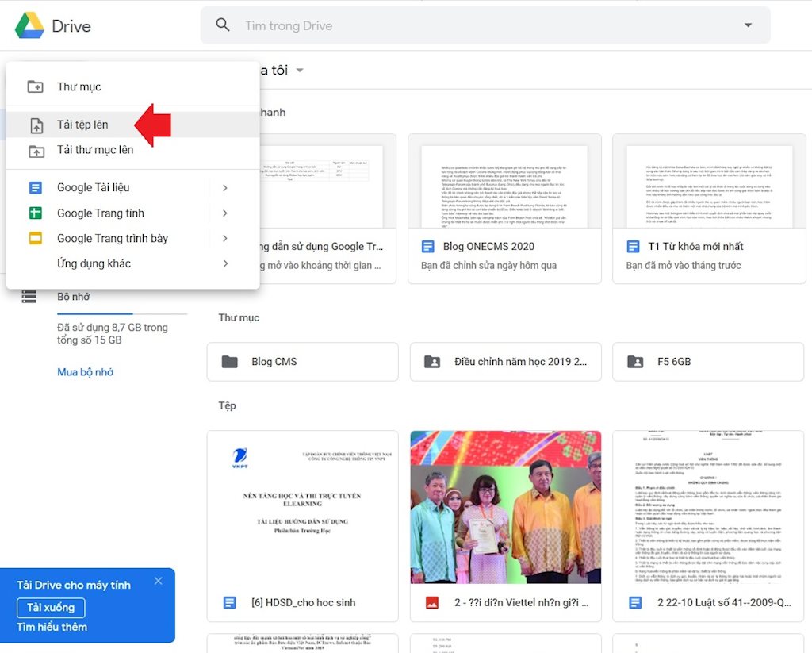Viewport: 812px width, 653px height.
Task: Click the search magnifier icon
Action: pyautogui.click(x=223, y=25)
